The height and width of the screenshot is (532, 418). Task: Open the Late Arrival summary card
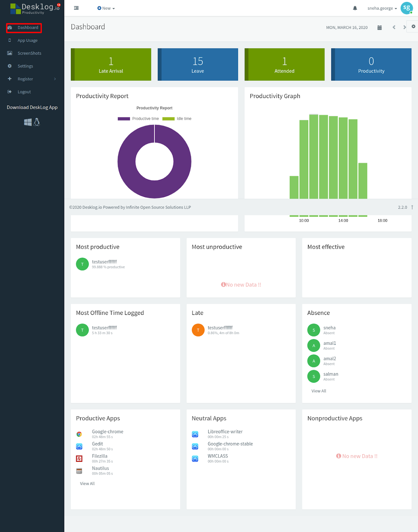coord(111,65)
